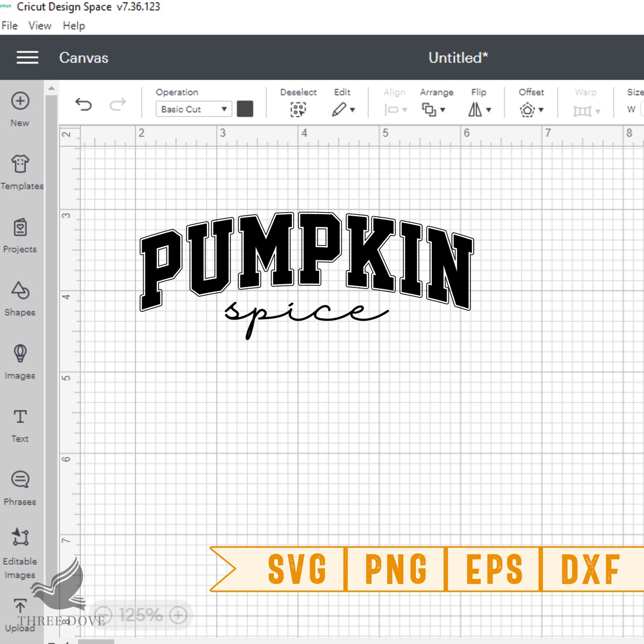Expand the Flip dropdown arrow

coord(488,110)
